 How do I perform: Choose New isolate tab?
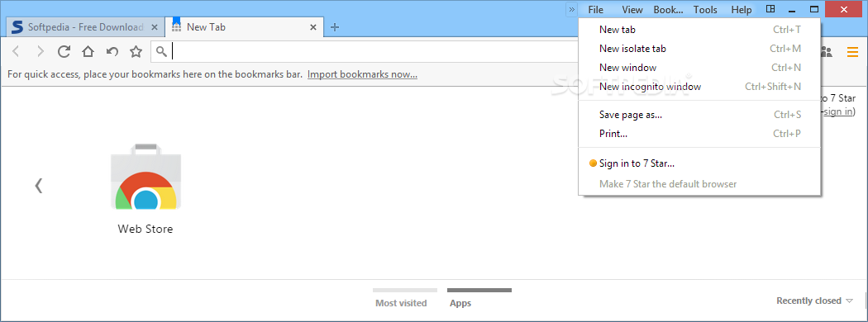pyautogui.click(x=699, y=49)
